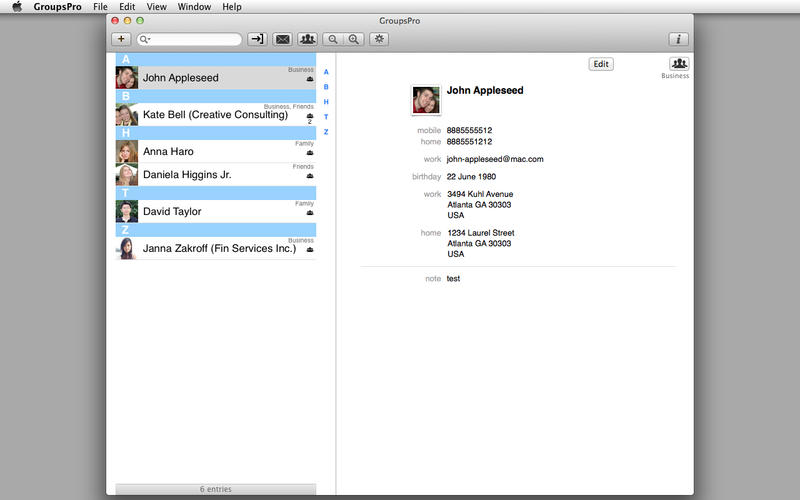
Task: Open the search magnifier dropdown in the search field
Action: tap(145, 39)
